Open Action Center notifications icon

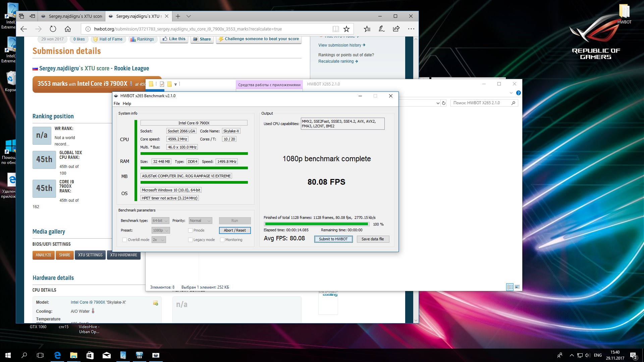point(633,355)
